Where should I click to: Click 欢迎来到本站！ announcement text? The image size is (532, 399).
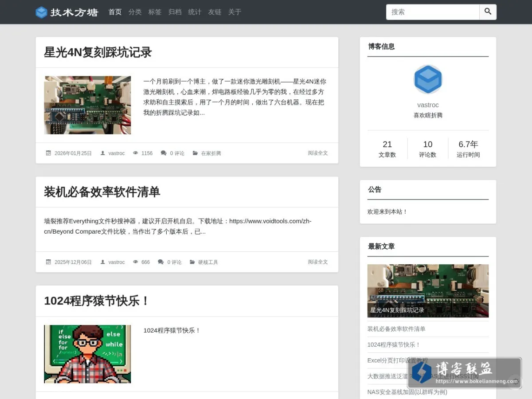coord(387,212)
